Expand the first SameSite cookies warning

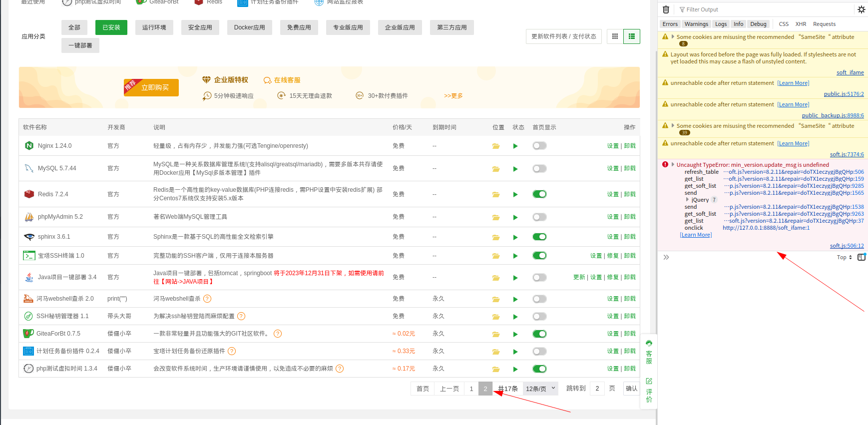click(673, 36)
